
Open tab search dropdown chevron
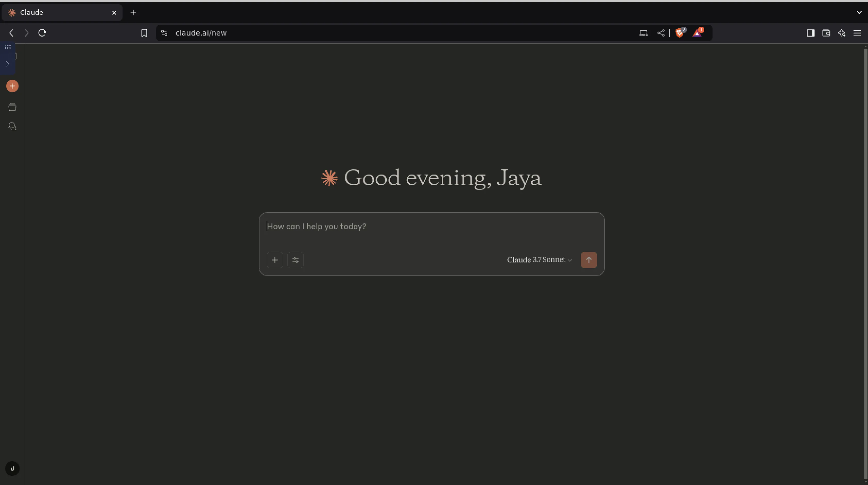click(x=859, y=12)
